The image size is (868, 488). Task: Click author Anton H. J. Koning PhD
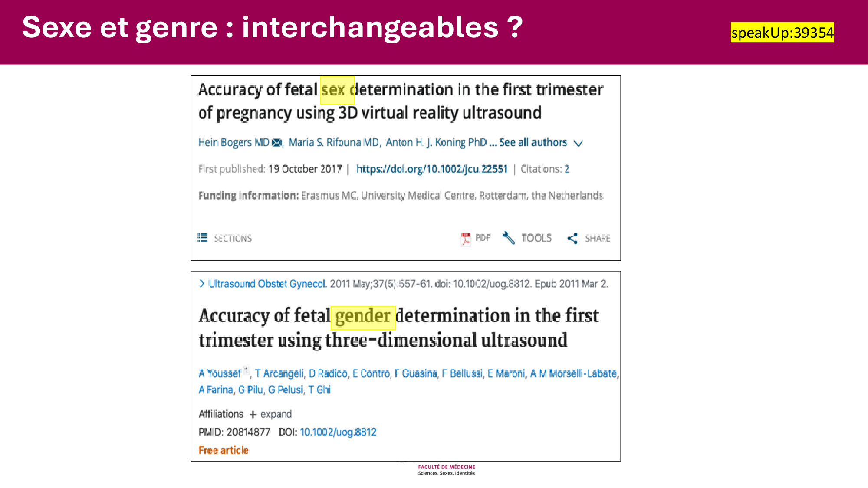point(436,142)
